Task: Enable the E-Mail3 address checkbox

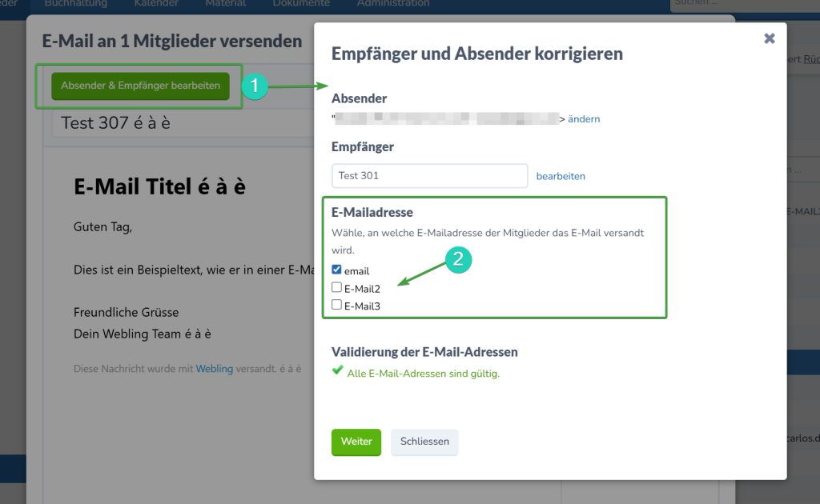Action: pos(337,305)
